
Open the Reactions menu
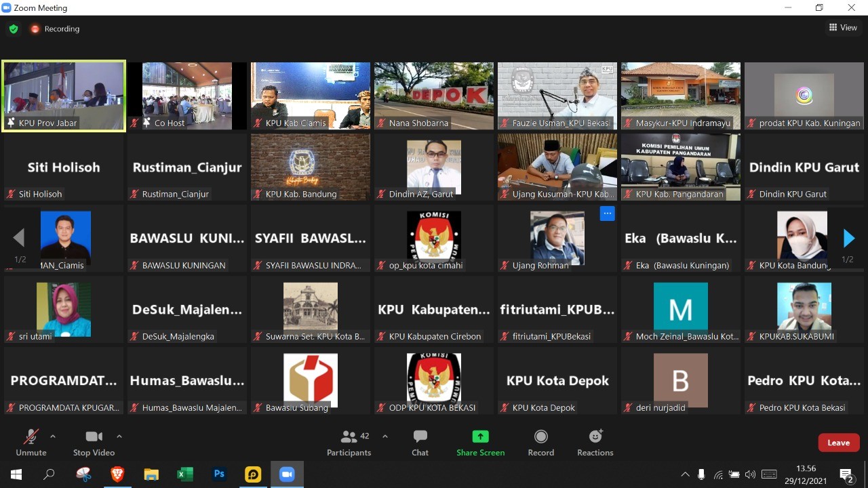coord(595,443)
